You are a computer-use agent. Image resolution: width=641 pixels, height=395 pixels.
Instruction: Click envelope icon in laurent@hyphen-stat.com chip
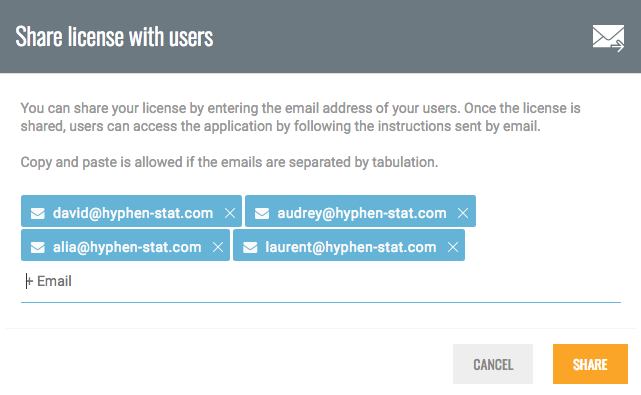tap(250, 247)
